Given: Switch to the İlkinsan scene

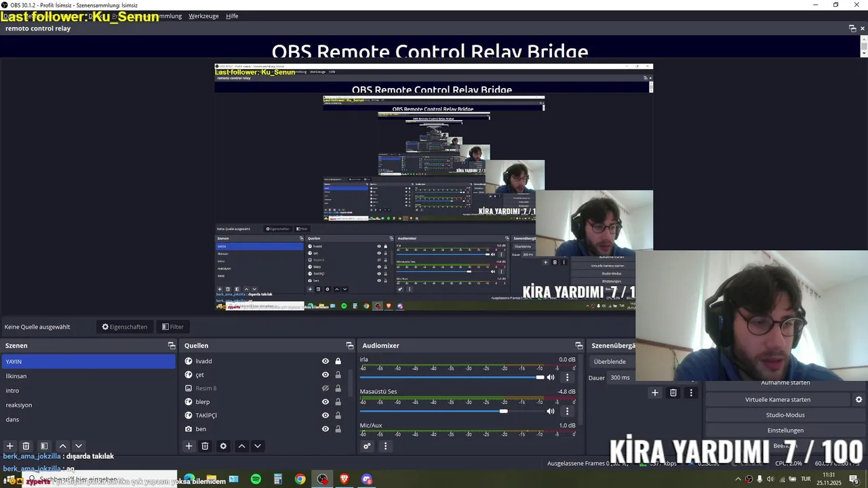Looking at the screenshot, I should pos(88,376).
